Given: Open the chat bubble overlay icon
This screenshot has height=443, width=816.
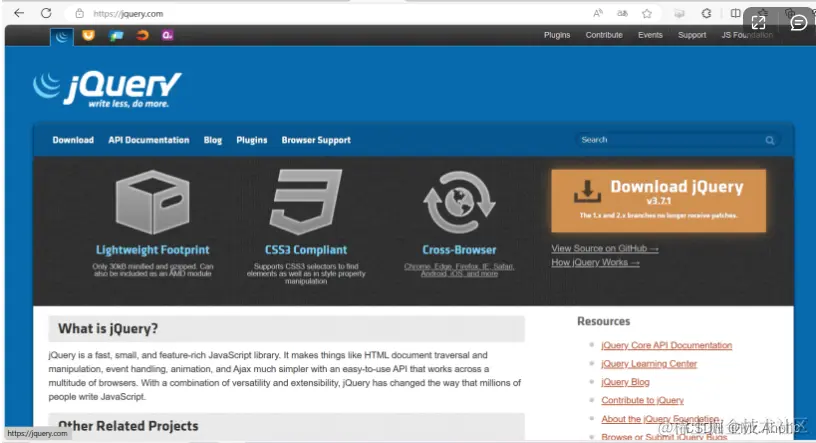Looking at the screenshot, I should pyautogui.click(x=798, y=22).
